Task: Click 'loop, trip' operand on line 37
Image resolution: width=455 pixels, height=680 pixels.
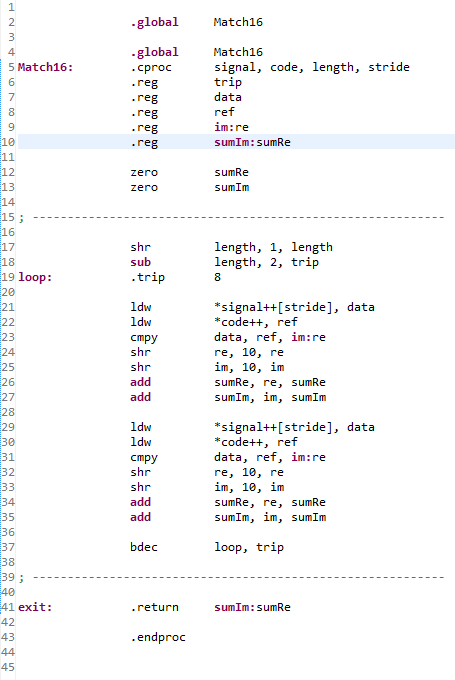Action: point(249,548)
